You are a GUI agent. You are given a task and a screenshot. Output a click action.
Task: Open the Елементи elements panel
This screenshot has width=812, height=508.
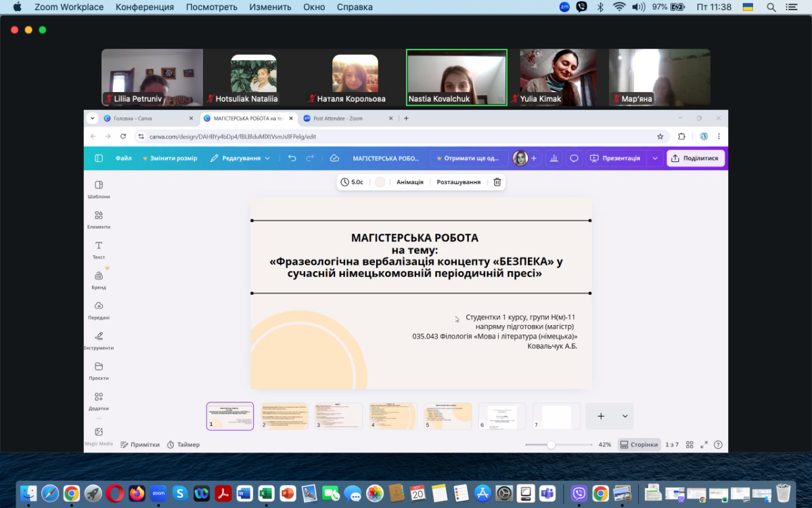pos(99,219)
